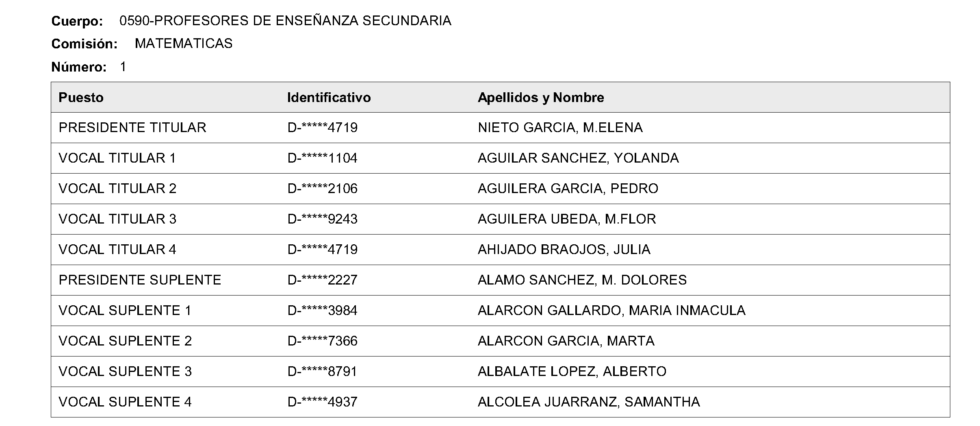
Task: Click the Puesto column header
Action: pos(81,98)
